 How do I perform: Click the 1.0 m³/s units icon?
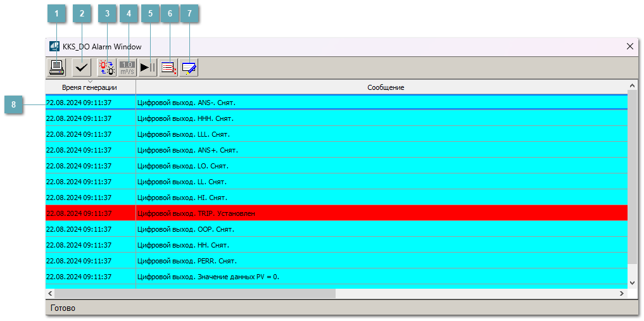(127, 67)
